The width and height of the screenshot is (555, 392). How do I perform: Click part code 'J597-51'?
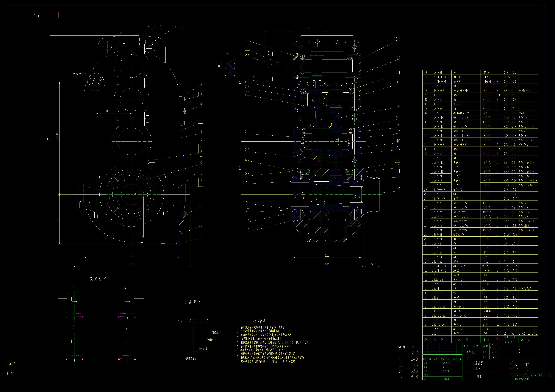tap(437, 239)
